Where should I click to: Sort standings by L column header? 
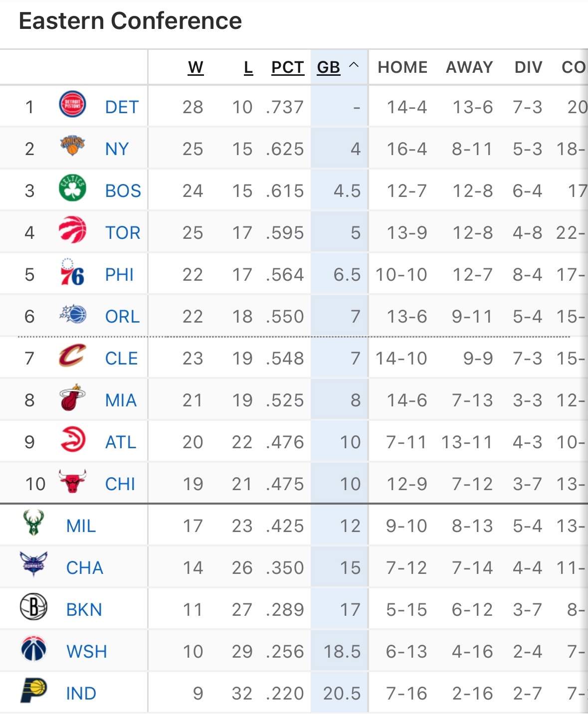pos(248,67)
